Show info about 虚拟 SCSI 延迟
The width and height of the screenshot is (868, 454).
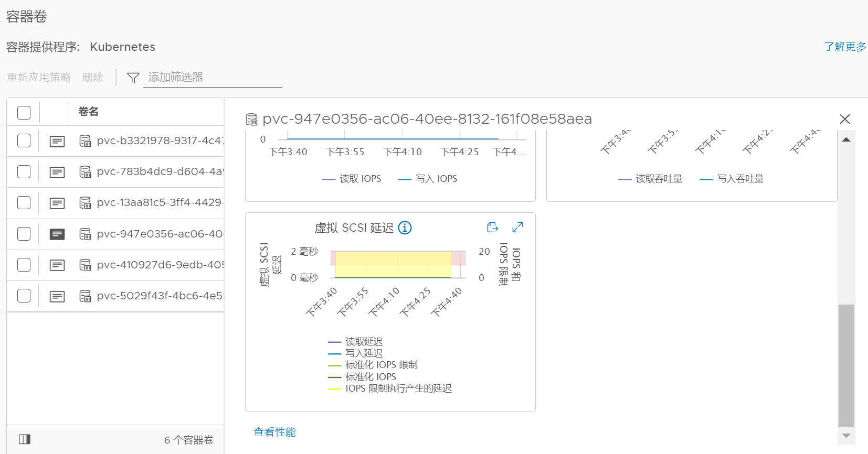tap(405, 228)
